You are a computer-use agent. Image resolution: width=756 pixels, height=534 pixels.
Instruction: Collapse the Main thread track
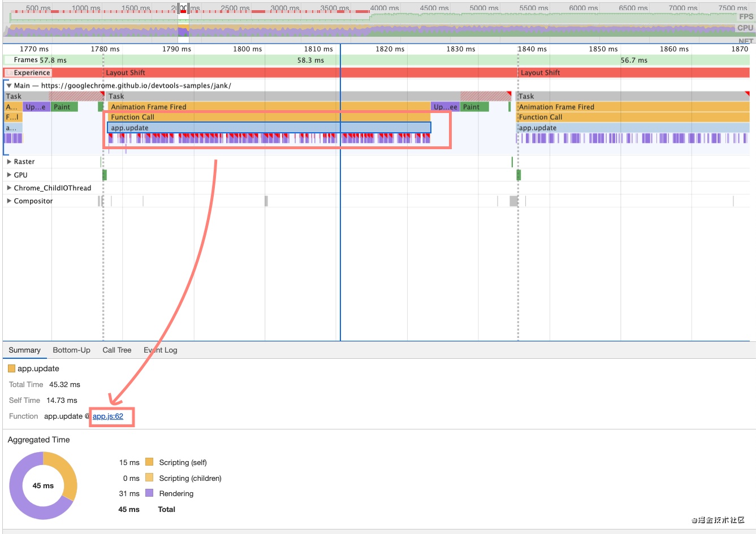click(9, 86)
